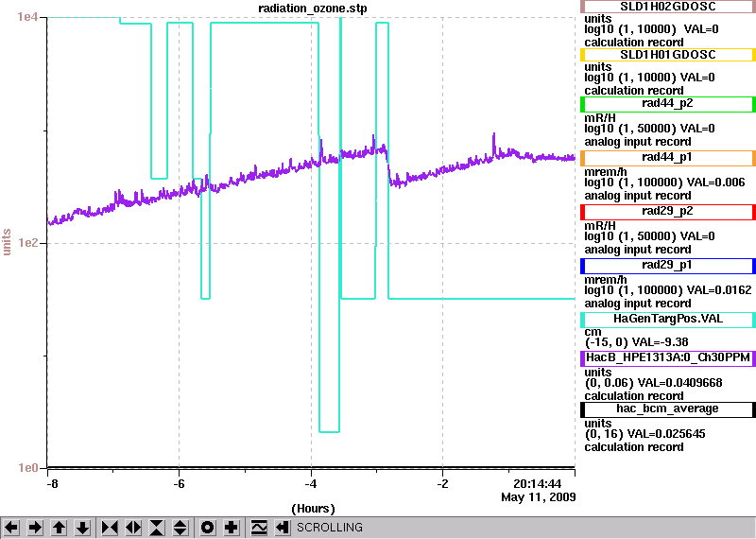756x539 pixels.
Task: Click the SCROLLING status label
Action: (329, 528)
